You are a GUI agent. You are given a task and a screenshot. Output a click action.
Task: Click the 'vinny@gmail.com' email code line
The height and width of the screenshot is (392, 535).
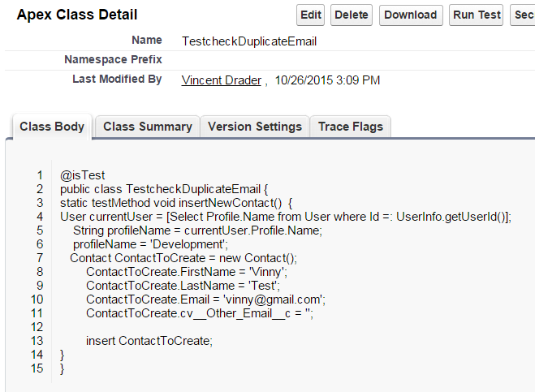(205, 299)
